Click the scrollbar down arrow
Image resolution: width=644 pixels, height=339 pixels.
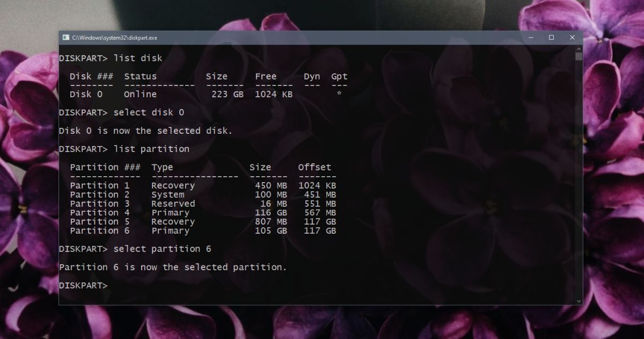pyautogui.click(x=579, y=301)
